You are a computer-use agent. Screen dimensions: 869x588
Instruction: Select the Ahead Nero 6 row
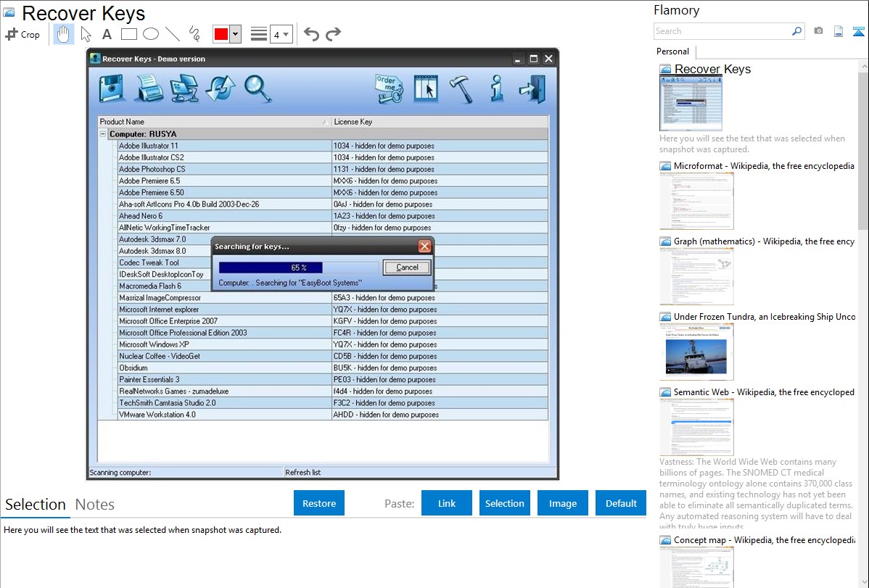tap(332, 215)
